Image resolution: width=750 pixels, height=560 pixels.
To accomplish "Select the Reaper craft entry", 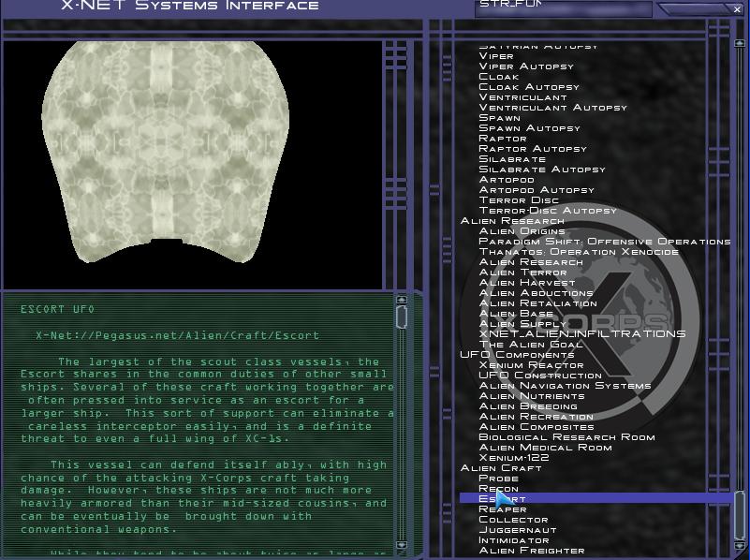I will tap(503, 509).
